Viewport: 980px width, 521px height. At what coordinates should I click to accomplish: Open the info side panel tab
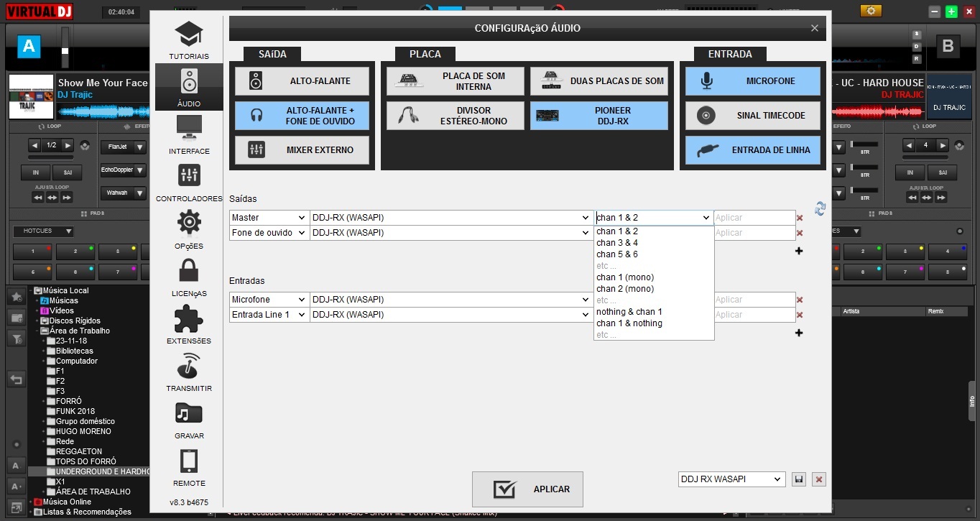coord(972,401)
